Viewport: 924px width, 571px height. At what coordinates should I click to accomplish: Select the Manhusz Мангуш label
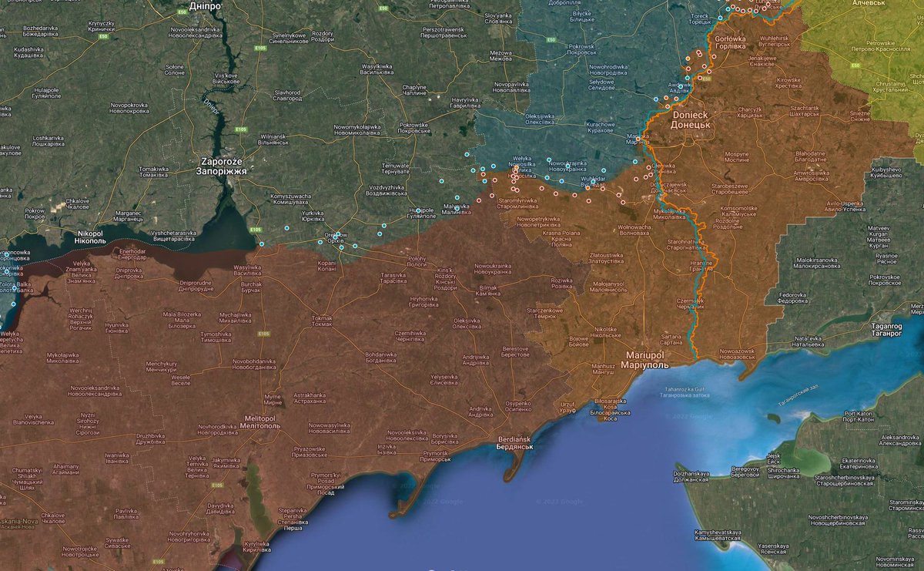pyautogui.click(x=604, y=369)
